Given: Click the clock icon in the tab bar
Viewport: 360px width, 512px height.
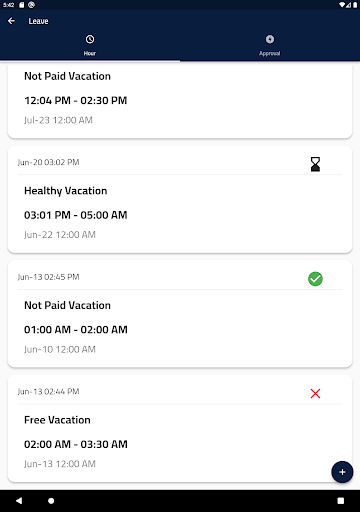Looking at the screenshot, I should tap(90, 39).
